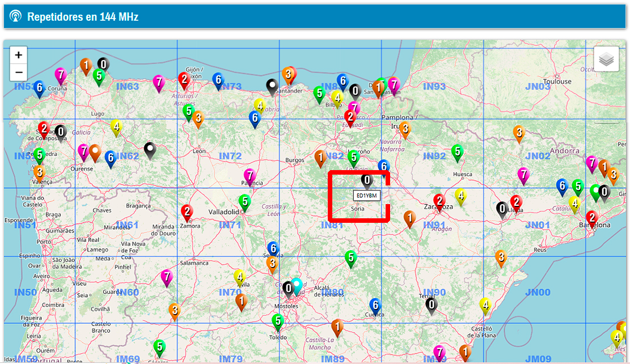
Task: Click the green 5 marker at Valladolid
Action: pyautogui.click(x=244, y=202)
